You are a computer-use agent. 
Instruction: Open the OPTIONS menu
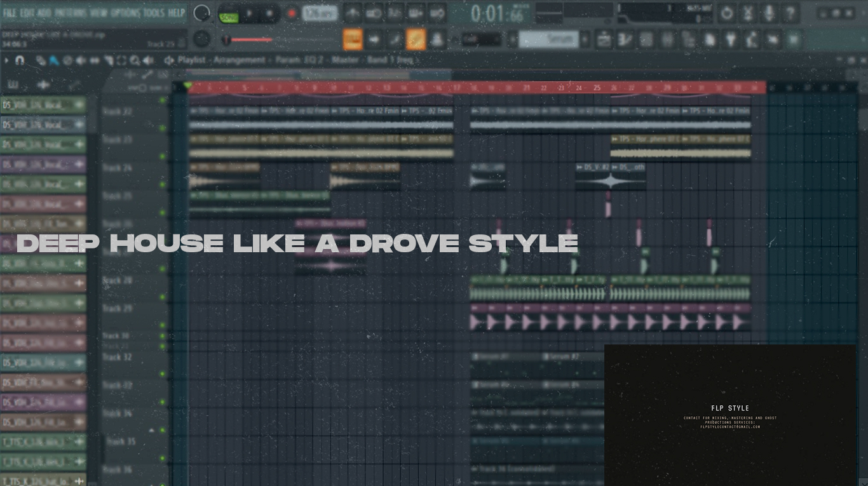click(x=125, y=12)
